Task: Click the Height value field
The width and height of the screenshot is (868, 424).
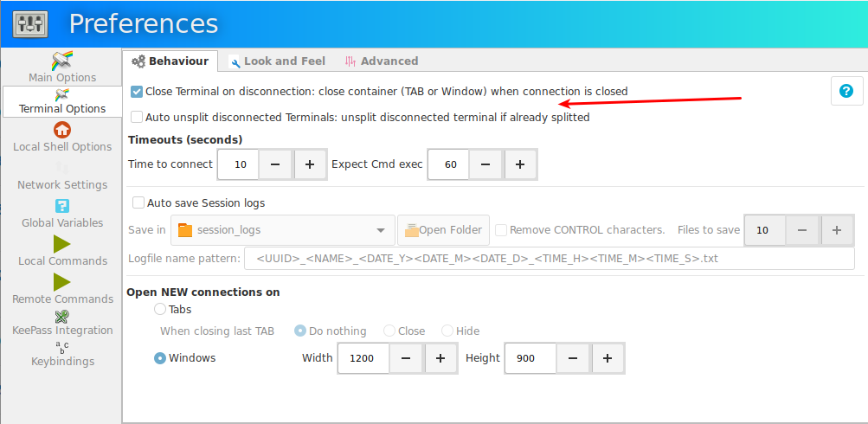Action: pyautogui.click(x=530, y=358)
